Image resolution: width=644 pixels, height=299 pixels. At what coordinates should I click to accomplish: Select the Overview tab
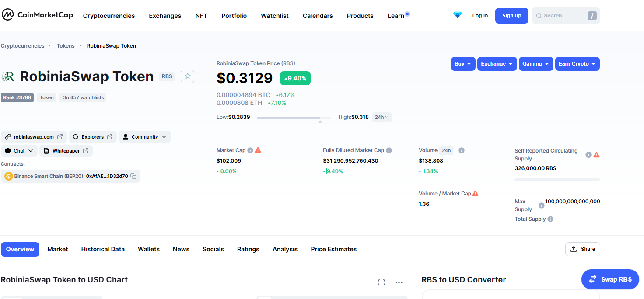pyautogui.click(x=20, y=249)
